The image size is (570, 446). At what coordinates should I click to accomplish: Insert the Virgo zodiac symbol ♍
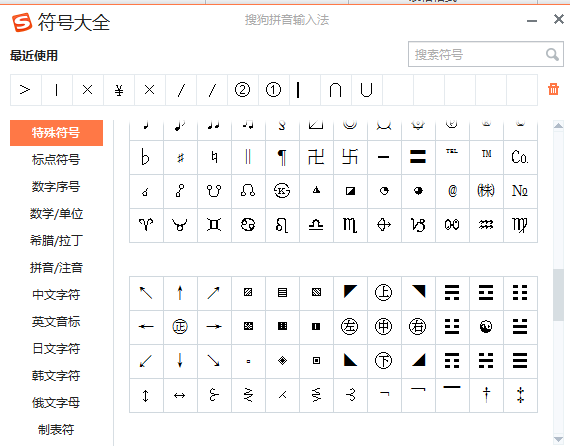520,225
